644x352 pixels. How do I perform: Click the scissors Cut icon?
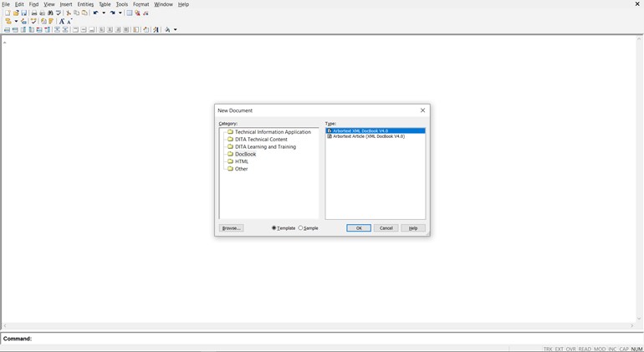69,13
